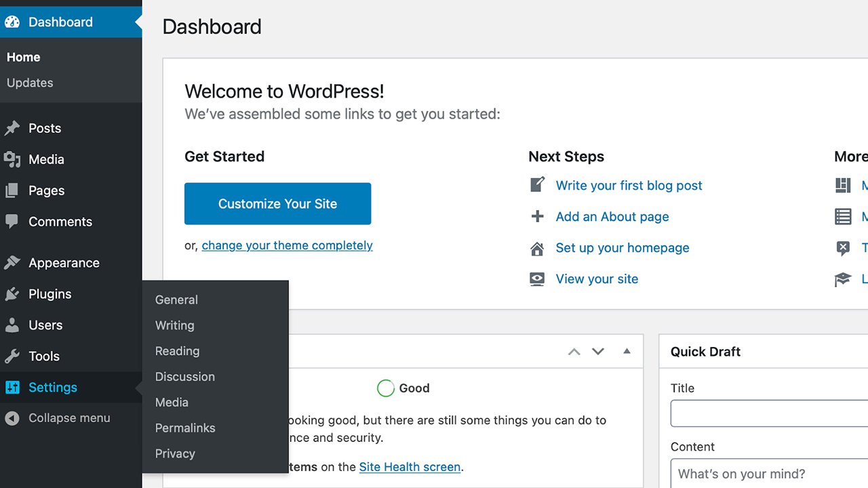This screenshot has width=868, height=488.
Task: Open Permalinks in Settings submenu
Action: 185,428
